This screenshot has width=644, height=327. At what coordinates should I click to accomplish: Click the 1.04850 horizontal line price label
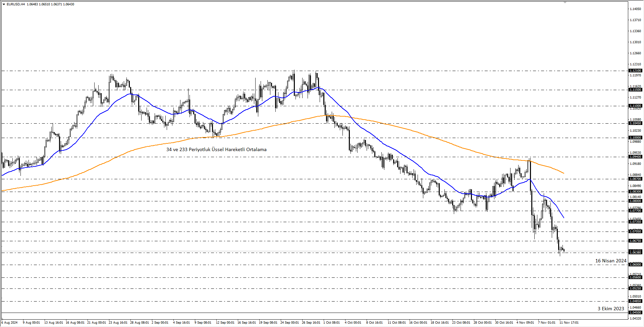click(635, 301)
